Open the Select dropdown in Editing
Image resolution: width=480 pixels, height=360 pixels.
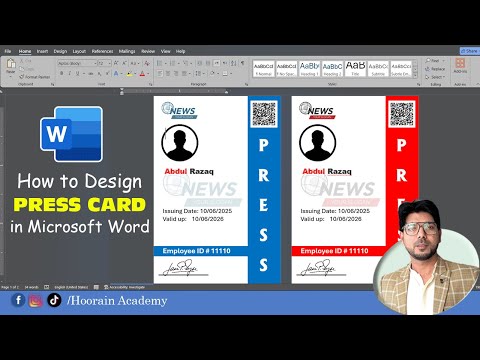point(435,77)
